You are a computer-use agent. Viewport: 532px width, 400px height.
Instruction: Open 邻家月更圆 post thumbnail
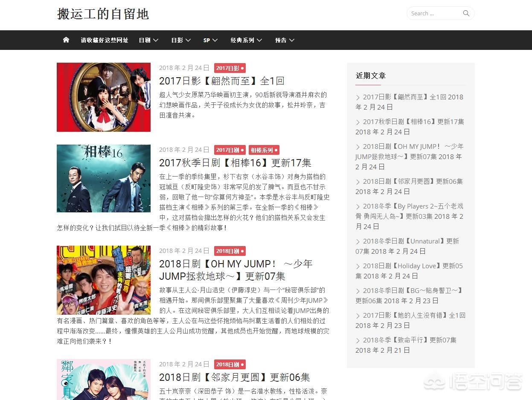pyautogui.click(x=104, y=380)
